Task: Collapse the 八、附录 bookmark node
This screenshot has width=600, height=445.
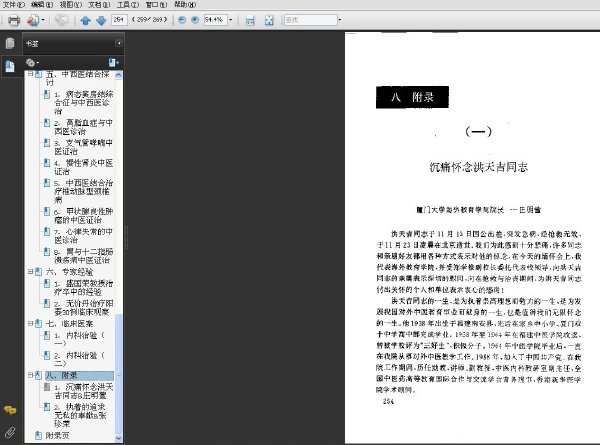Action: tap(30, 375)
